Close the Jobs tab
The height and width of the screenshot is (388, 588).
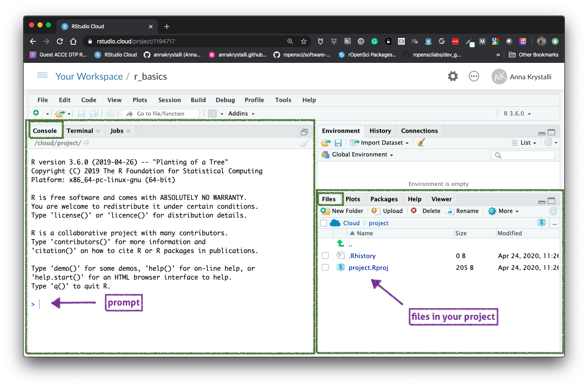click(x=128, y=131)
